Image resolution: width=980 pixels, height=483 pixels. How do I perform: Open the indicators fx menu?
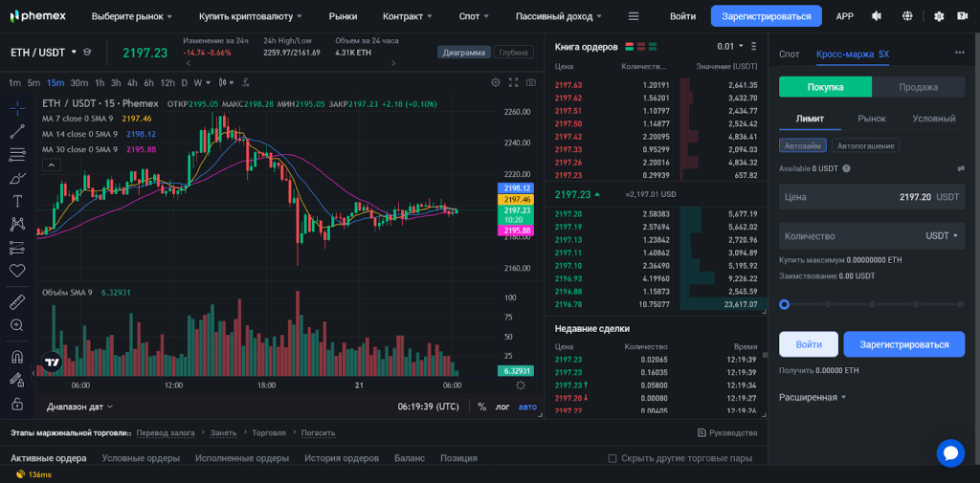(246, 82)
